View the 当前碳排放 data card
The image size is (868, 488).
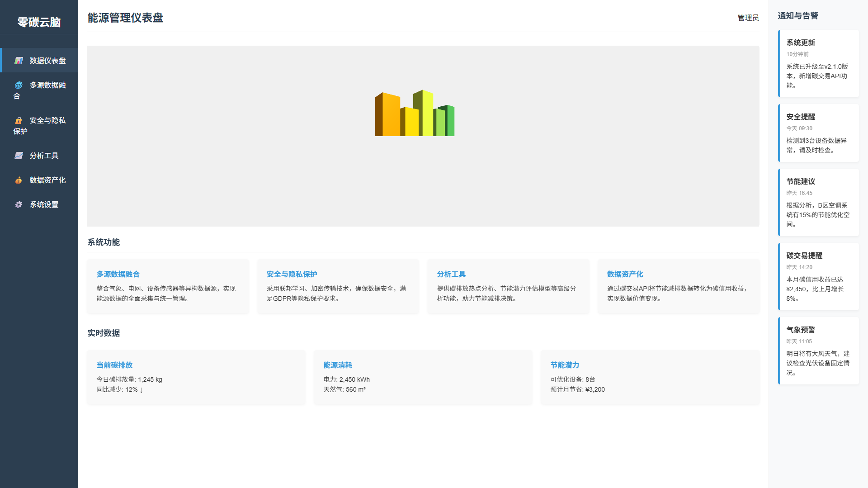point(196,377)
